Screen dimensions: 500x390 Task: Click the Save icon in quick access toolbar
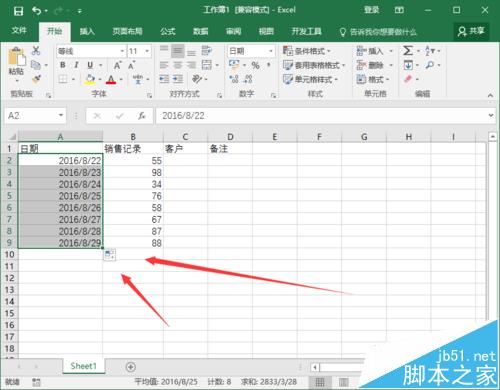click(x=18, y=11)
